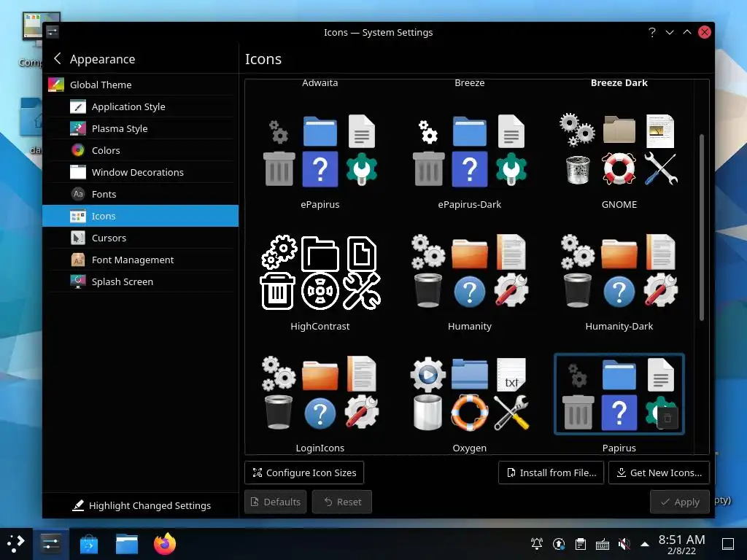Open Window Decorations settings
Image resolution: width=747 pixels, height=560 pixels.
141,172
